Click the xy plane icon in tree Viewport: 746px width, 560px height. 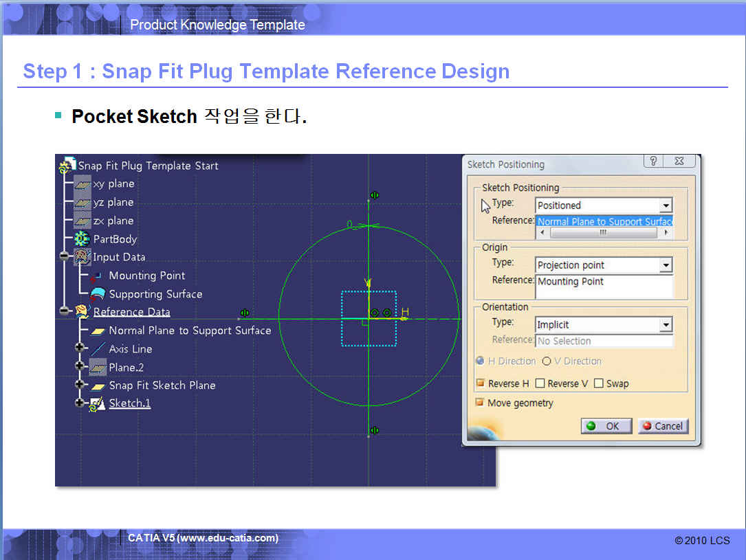(83, 184)
